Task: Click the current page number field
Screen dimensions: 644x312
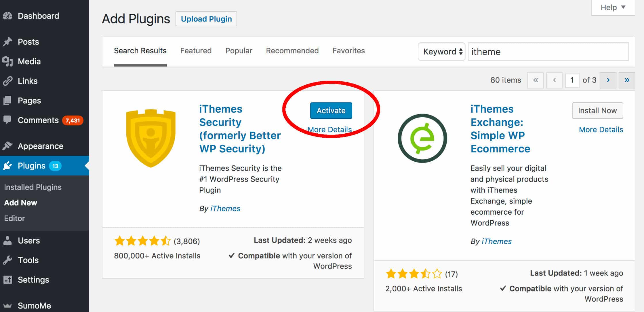Action: [572, 80]
